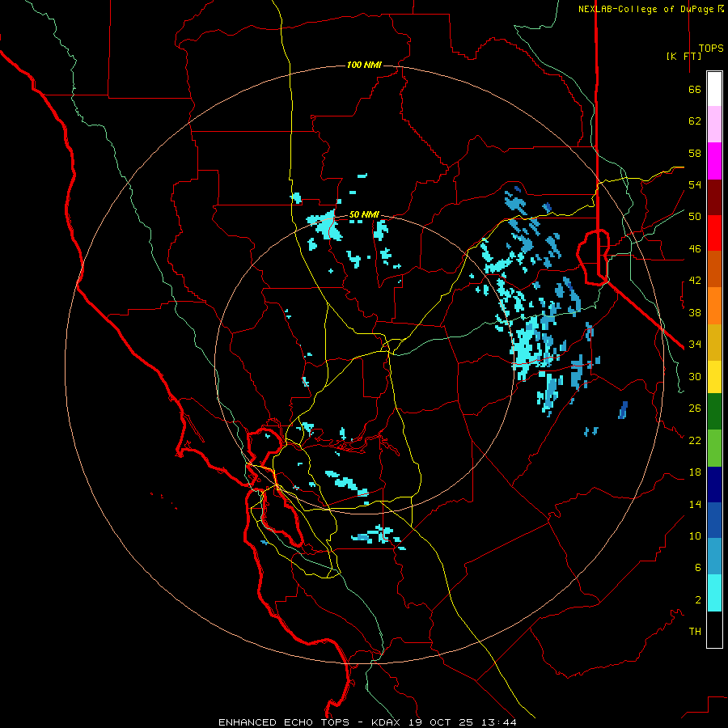The width and height of the screenshot is (728, 728).
Task: Click the light blue legend band near 6
Action: (714, 557)
